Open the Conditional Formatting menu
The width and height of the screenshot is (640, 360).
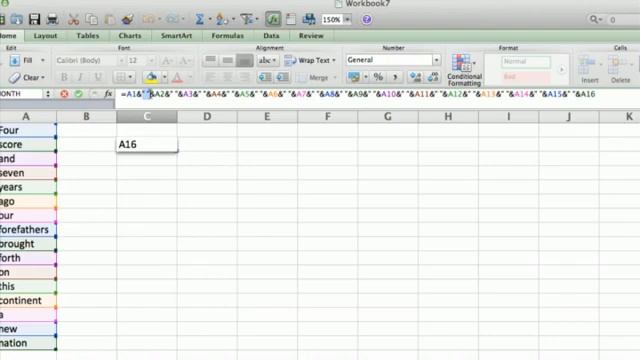click(464, 70)
